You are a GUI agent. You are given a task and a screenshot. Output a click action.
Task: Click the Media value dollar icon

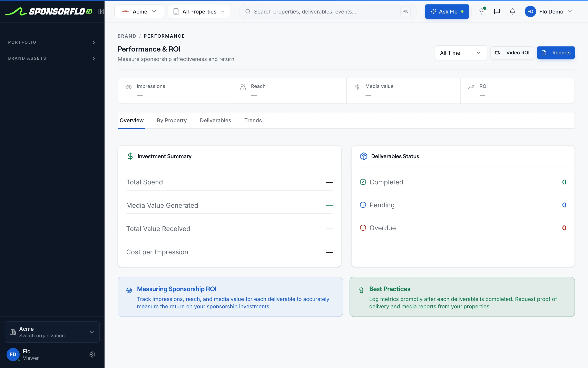tap(357, 87)
